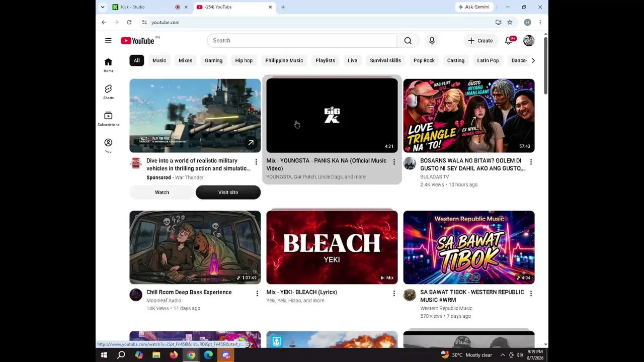Focus the YouTube search box
Screen dimensions: 644x362
coord(302,41)
